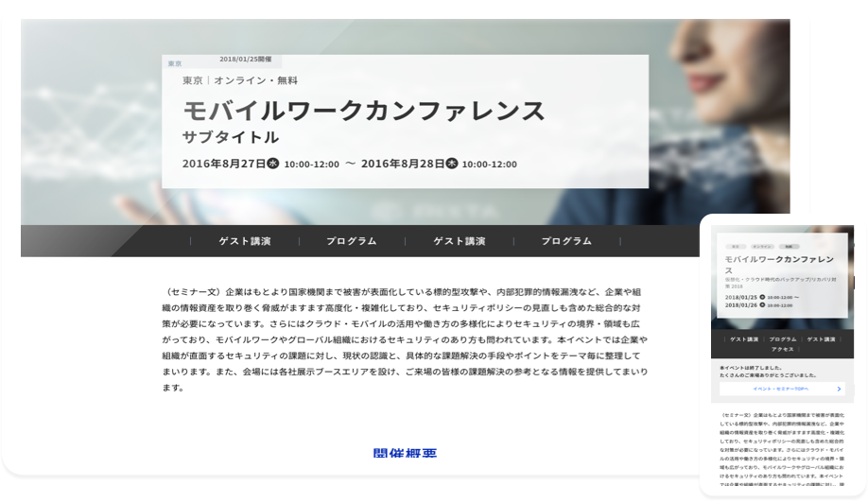Tap the first ゲスト講演 in mobile navigation
868x503 pixels.
743,338
